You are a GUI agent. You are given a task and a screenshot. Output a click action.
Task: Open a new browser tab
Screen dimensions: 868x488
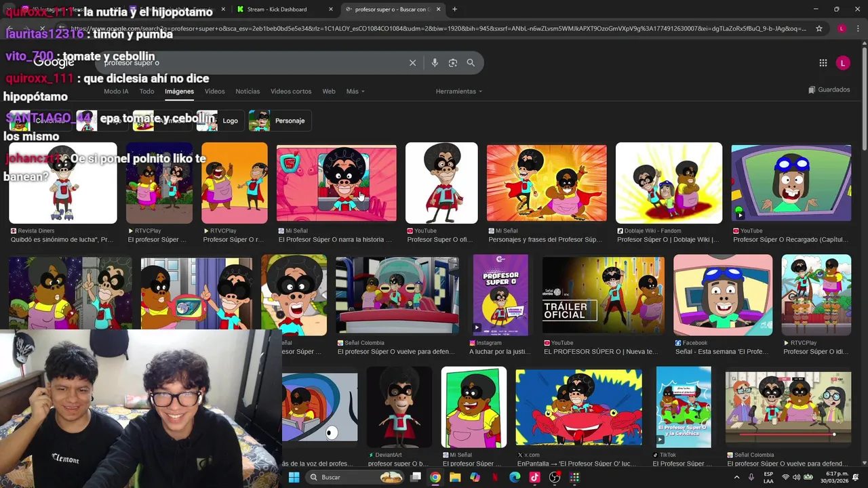coord(454,9)
